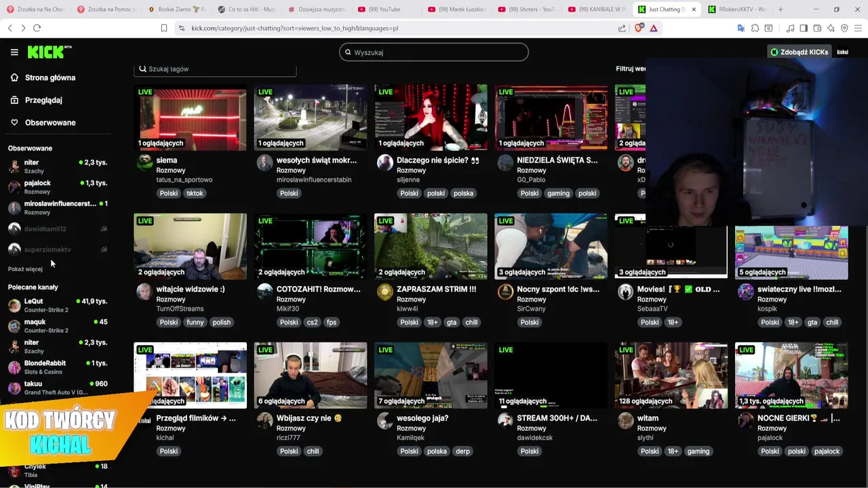Open the extensions puzzle icon
This screenshot has height=488, width=868.
[755, 28]
